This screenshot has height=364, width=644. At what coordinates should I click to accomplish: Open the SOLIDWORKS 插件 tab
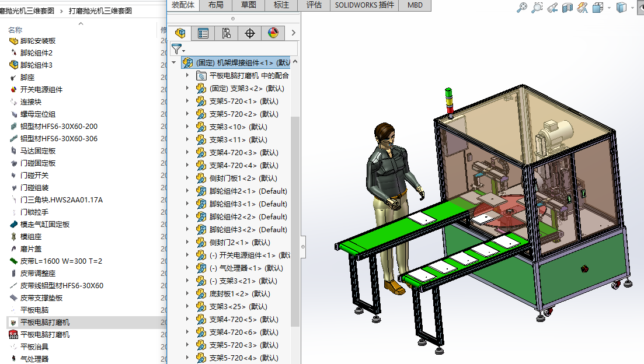click(x=364, y=5)
